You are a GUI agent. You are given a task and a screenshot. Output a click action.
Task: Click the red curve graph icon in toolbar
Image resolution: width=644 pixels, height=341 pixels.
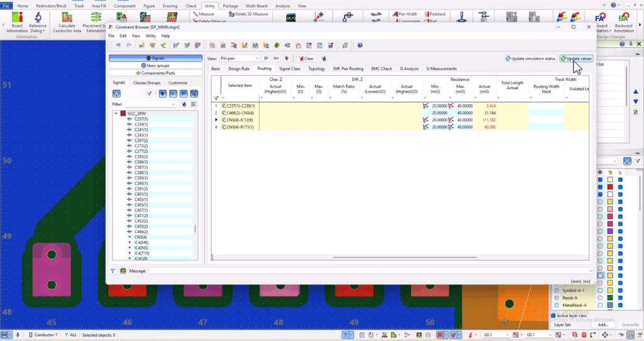(298, 46)
